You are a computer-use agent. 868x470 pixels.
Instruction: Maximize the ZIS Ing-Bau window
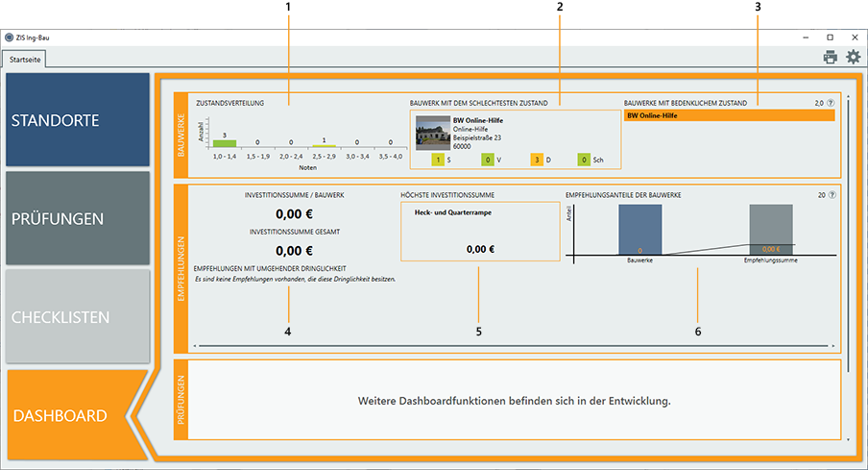coord(830,37)
